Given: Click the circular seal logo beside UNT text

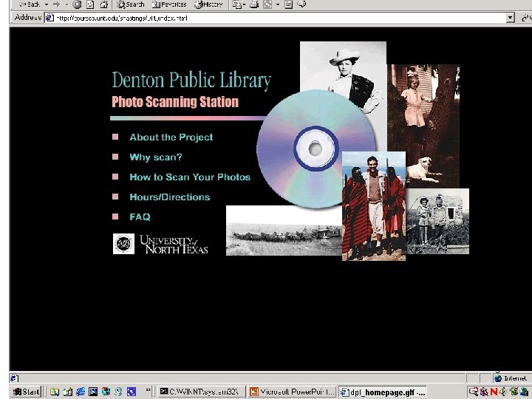Looking at the screenshot, I should coord(123,244).
